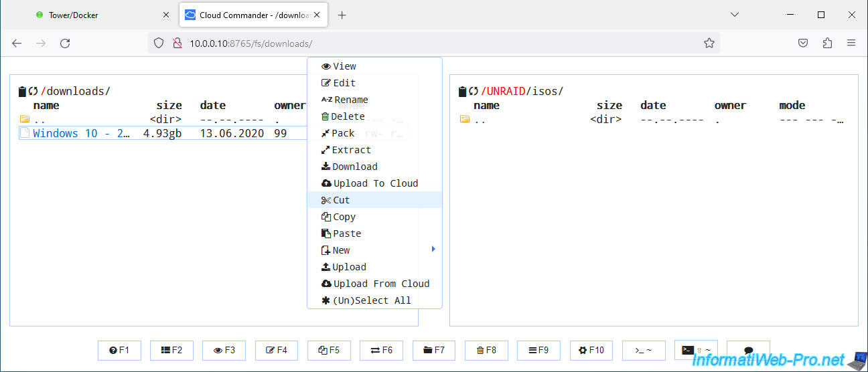Image resolution: width=868 pixels, height=372 pixels.
Task: Click the F5 copy button
Action: pos(329,350)
